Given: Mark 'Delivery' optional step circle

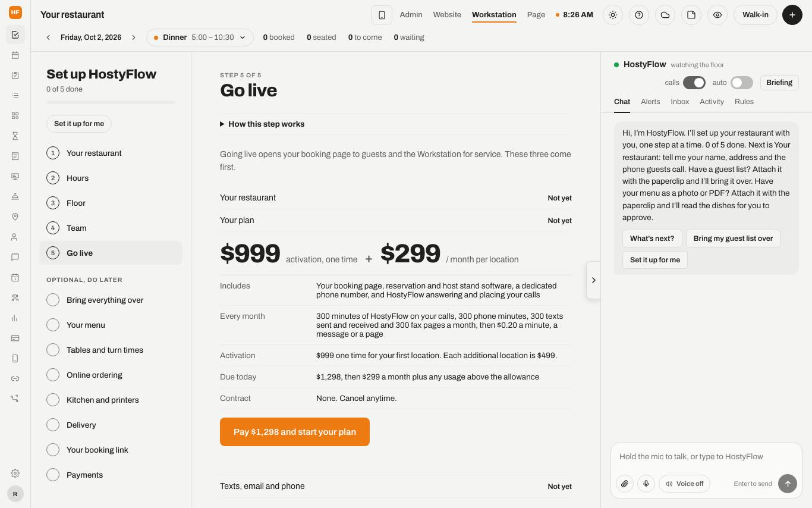Looking at the screenshot, I should [x=53, y=425].
